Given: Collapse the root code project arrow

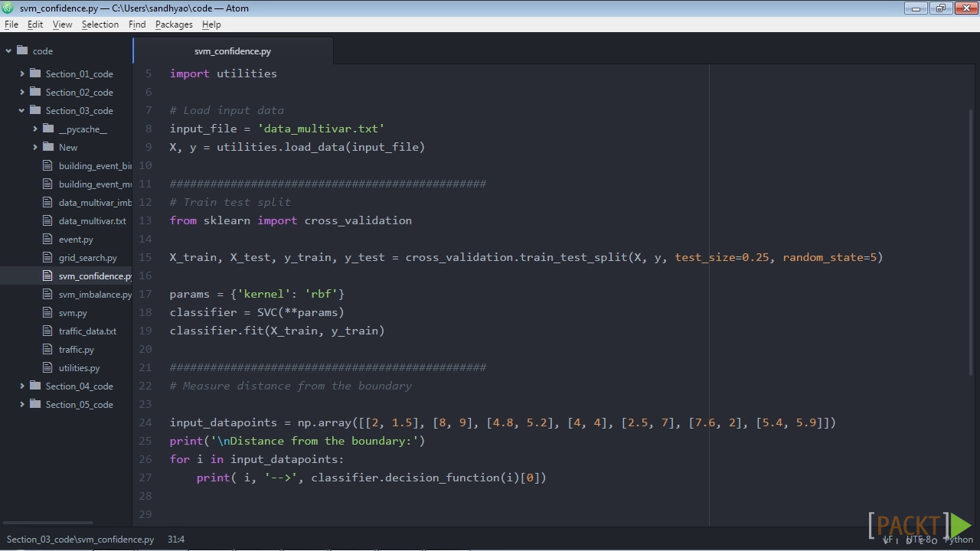Looking at the screenshot, I should pos(8,51).
